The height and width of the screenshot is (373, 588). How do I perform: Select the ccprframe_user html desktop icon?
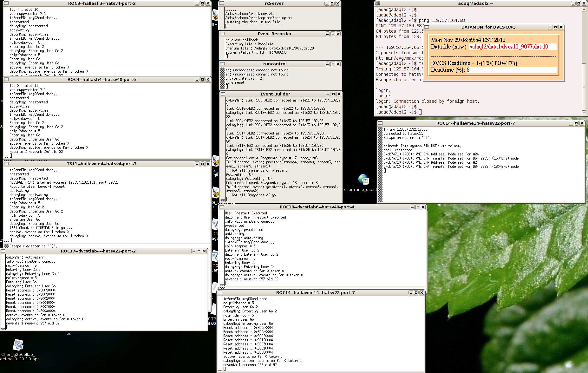(x=363, y=179)
